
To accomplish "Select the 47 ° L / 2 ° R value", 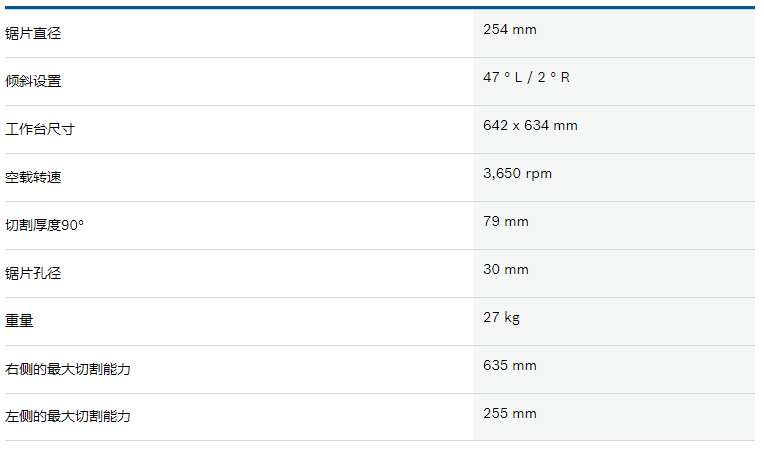I will [x=526, y=77].
